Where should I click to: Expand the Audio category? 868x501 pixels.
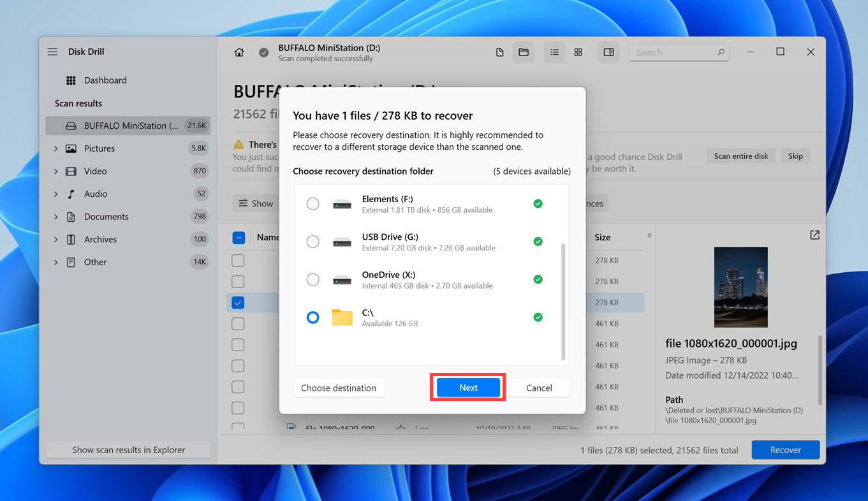coord(55,194)
